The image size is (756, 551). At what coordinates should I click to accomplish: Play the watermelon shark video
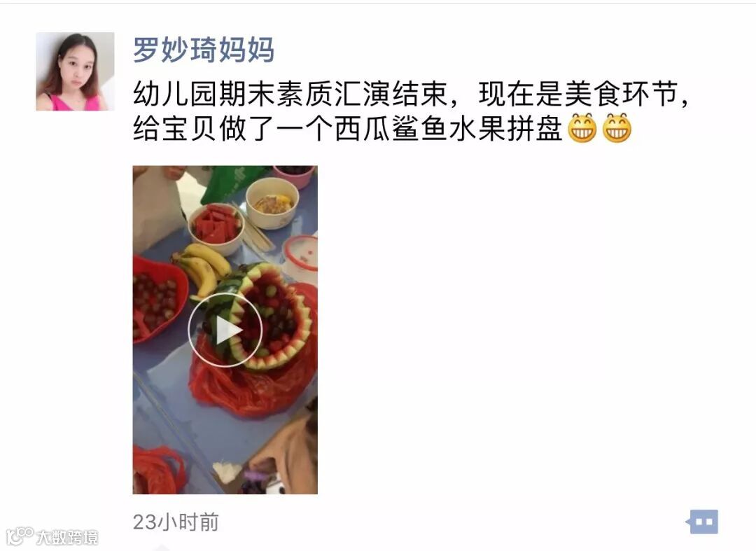(x=225, y=330)
